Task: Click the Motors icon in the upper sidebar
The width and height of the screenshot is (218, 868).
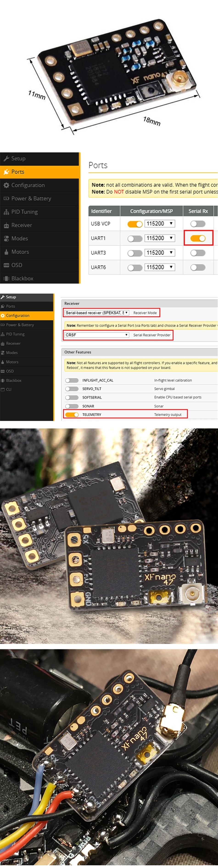Action: point(6,252)
